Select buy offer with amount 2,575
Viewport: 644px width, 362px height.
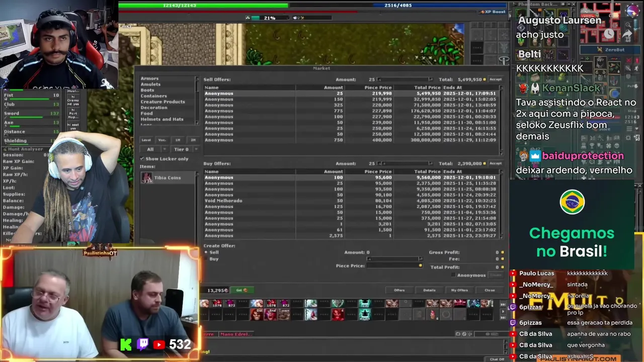[x=351, y=235]
